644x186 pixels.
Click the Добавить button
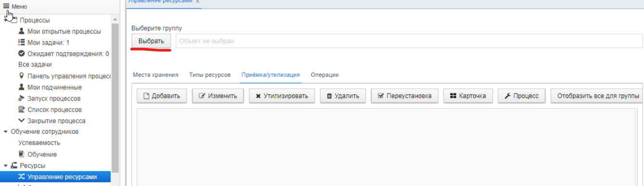(x=162, y=96)
